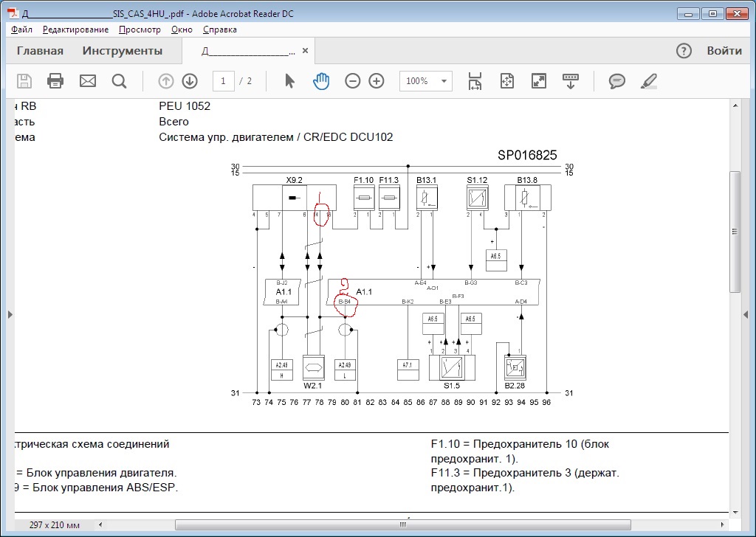756x537 pixels.
Task: Open the Find text magnifier icon
Action: [119, 81]
